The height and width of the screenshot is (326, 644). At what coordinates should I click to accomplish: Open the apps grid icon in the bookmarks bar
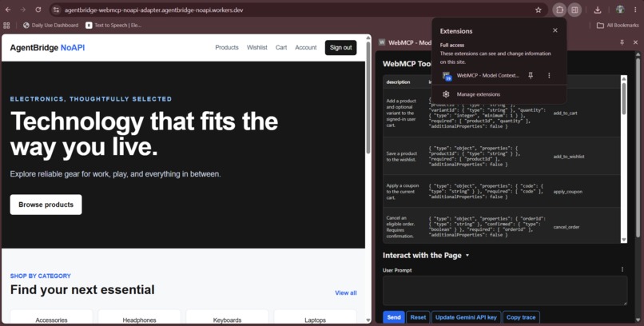(x=6, y=26)
